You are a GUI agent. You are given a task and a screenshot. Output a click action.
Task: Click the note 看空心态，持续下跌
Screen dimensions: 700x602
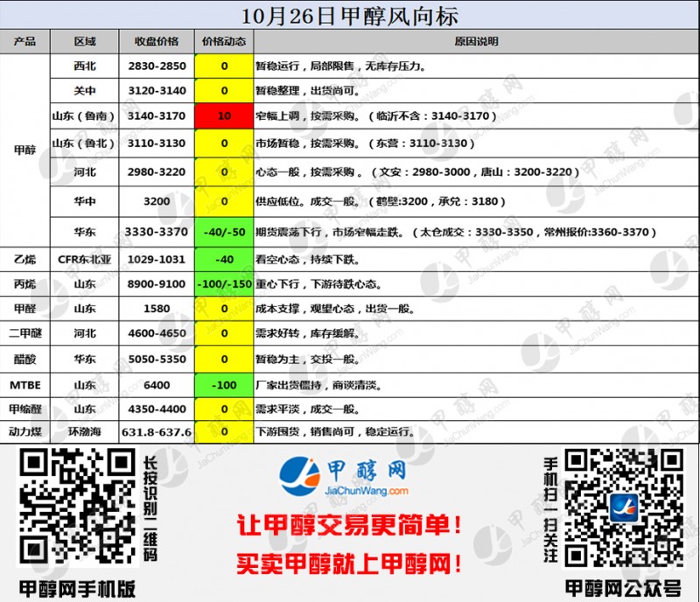point(308,260)
